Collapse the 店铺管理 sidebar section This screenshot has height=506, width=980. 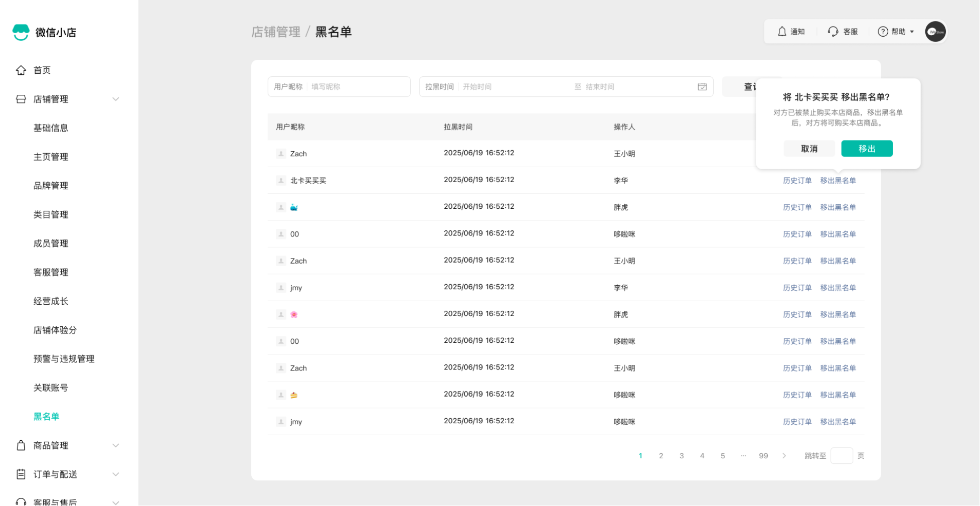click(116, 99)
